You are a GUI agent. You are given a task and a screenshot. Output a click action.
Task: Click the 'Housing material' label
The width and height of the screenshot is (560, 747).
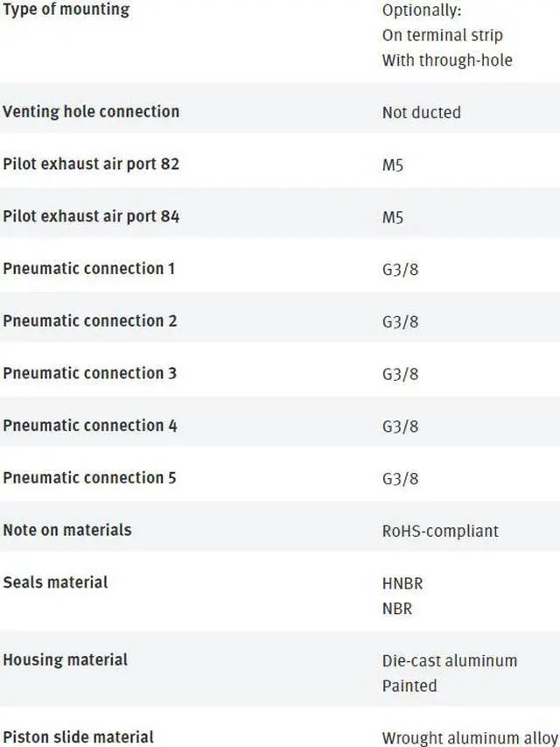click(x=66, y=659)
